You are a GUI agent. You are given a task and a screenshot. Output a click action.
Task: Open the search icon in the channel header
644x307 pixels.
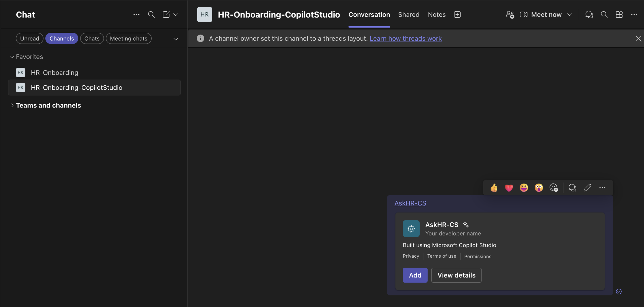coord(604,14)
